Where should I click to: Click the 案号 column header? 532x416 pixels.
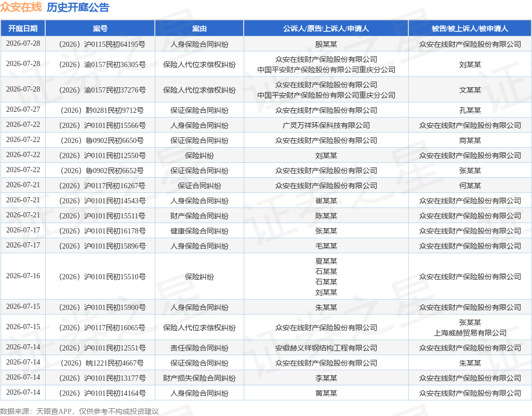pyautogui.click(x=100, y=29)
